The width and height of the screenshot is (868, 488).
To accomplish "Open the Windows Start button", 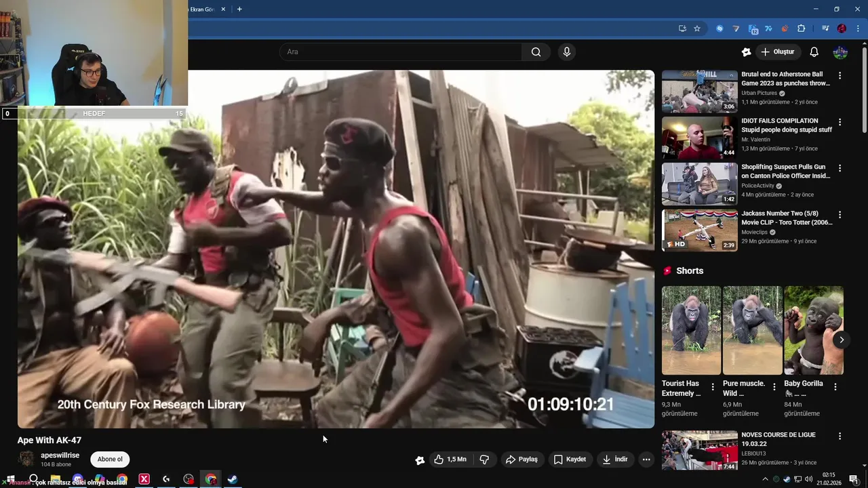I will [10, 479].
